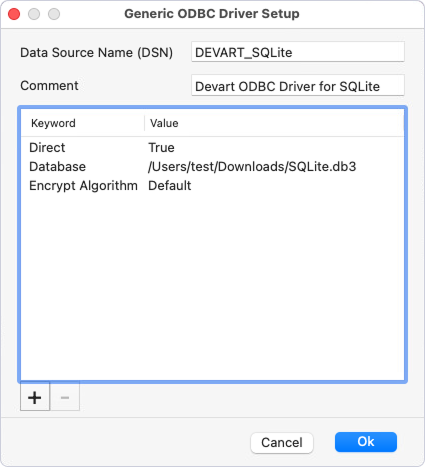
Task: Click the minus remove keyword button
Action: click(65, 397)
